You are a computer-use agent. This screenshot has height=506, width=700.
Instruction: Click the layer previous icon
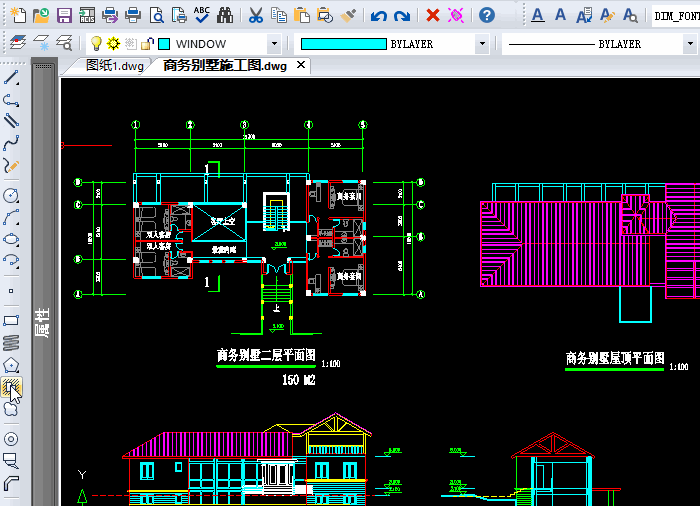(x=41, y=43)
